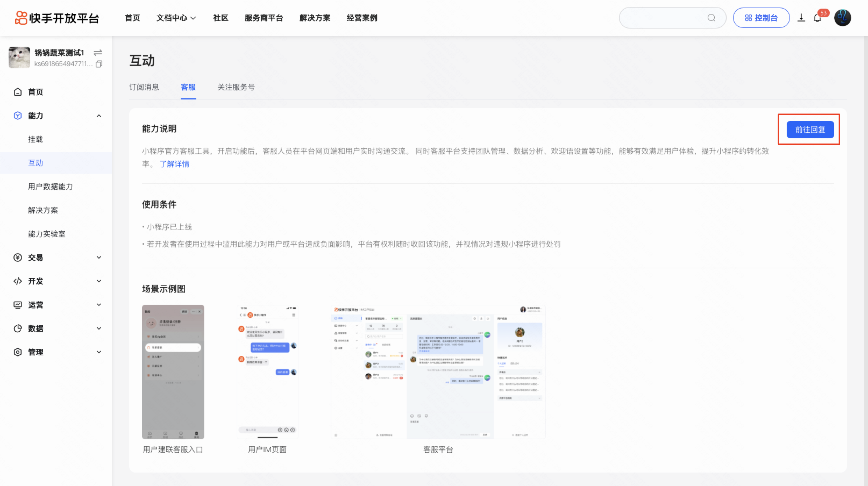Open the 客服平台 example thumbnail
The width and height of the screenshot is (868, 486).
pyautogui.click(x=438, y=372)
